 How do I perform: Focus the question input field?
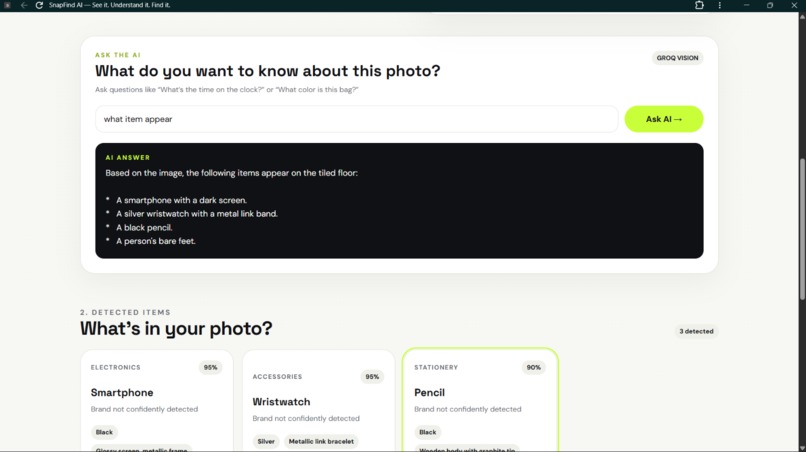(x=357, y=119)
